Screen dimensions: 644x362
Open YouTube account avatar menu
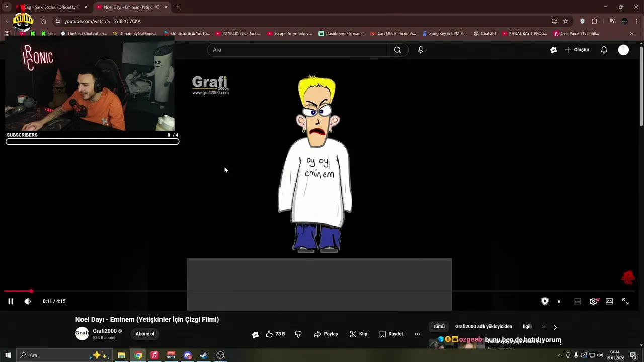click(623, 50)
